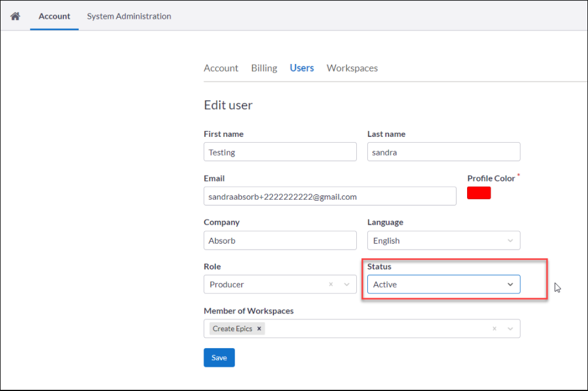Click the Save button

[219, 358]
